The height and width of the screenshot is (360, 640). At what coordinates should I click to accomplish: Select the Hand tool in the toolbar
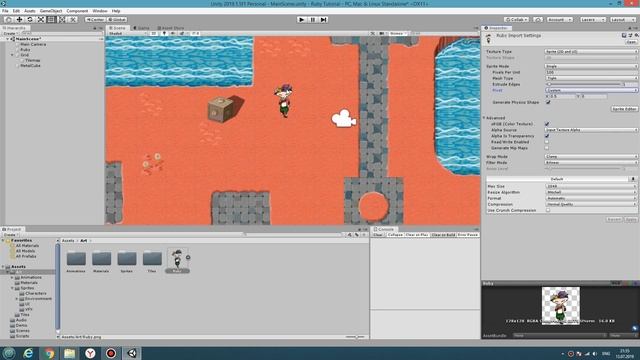[x=8, y=19]
